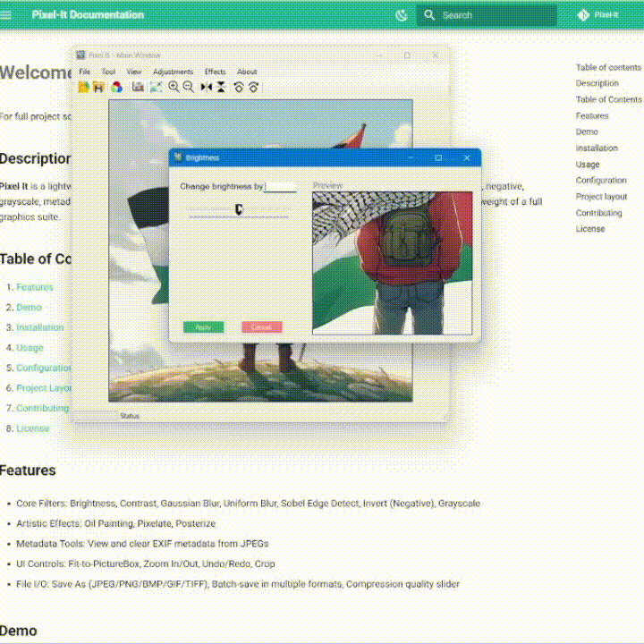Open File menu in Main Window
This screenshot has width=644, height=644.
pyautogui.click(x=85, y=72)
